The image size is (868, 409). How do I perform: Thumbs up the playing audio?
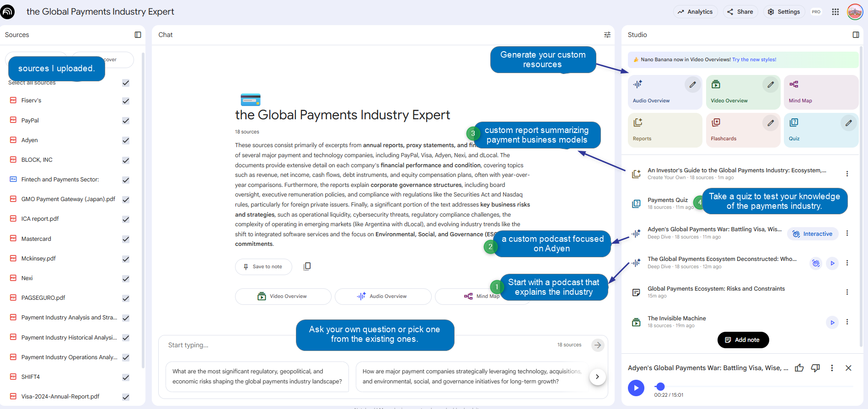[799, 368]
